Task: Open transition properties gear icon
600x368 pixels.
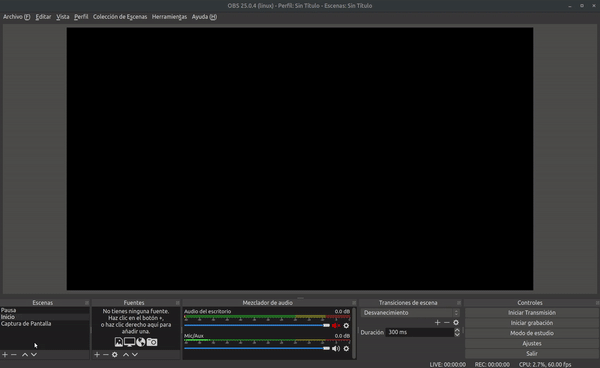Action: point(456,322)
